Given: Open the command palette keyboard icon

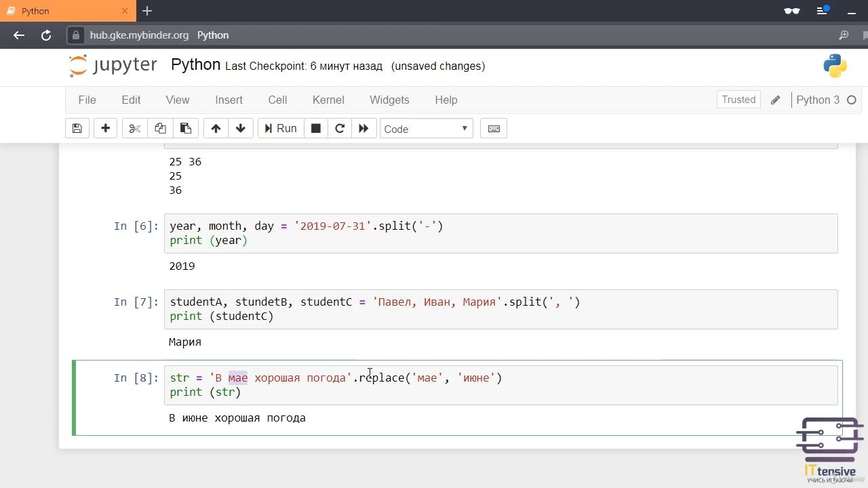Looking at the screenshot, I should [494, 129].
